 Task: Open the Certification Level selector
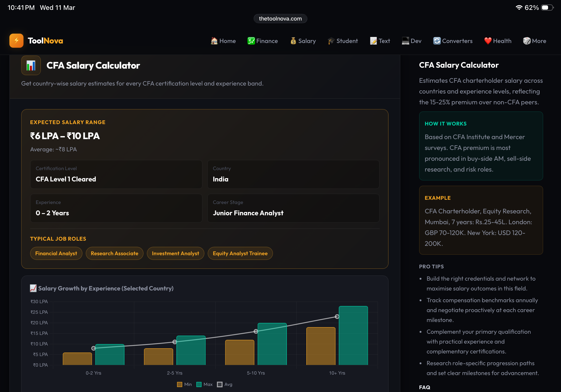click(116, 174)
